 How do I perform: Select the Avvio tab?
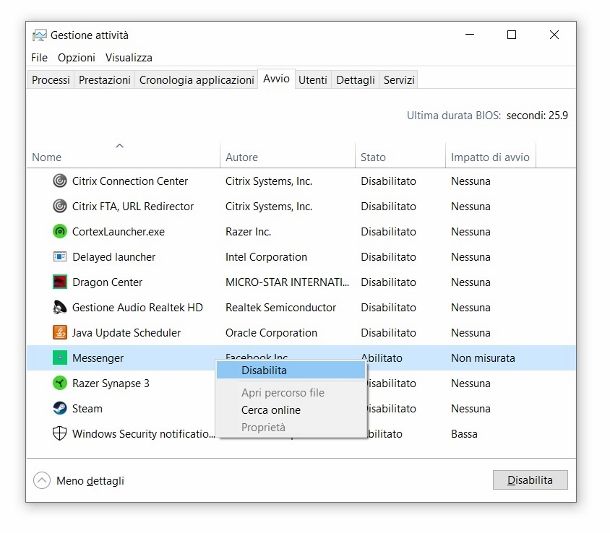coord(276,79)
